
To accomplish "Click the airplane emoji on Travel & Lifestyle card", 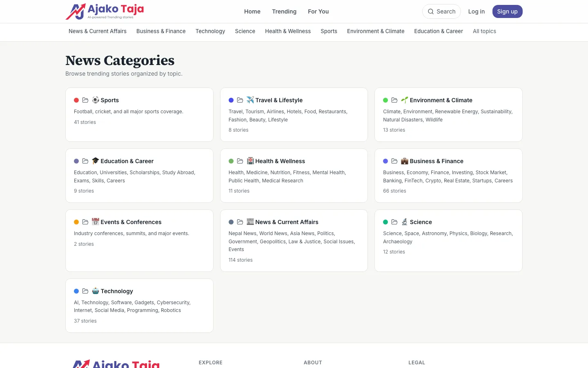I will click(250, 100).
